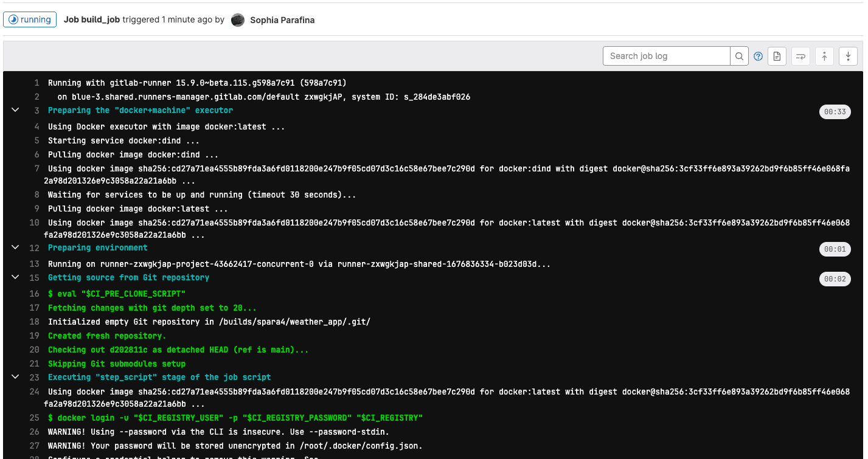Select line number 8 in log
The image size is (868, 459).
pos(36,195)
